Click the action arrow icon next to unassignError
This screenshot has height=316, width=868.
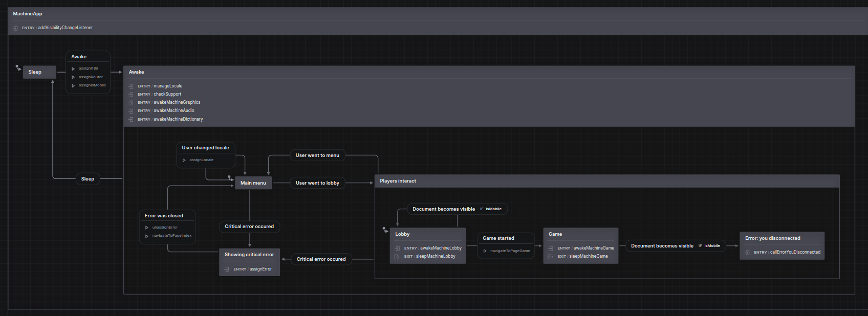tap(147, 228)
